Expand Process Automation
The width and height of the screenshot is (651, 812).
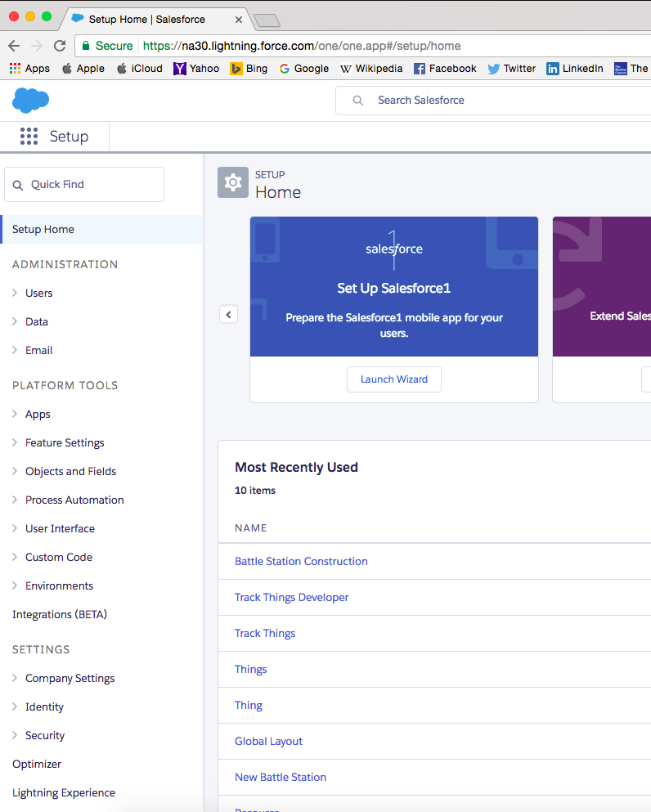point(15,500)
